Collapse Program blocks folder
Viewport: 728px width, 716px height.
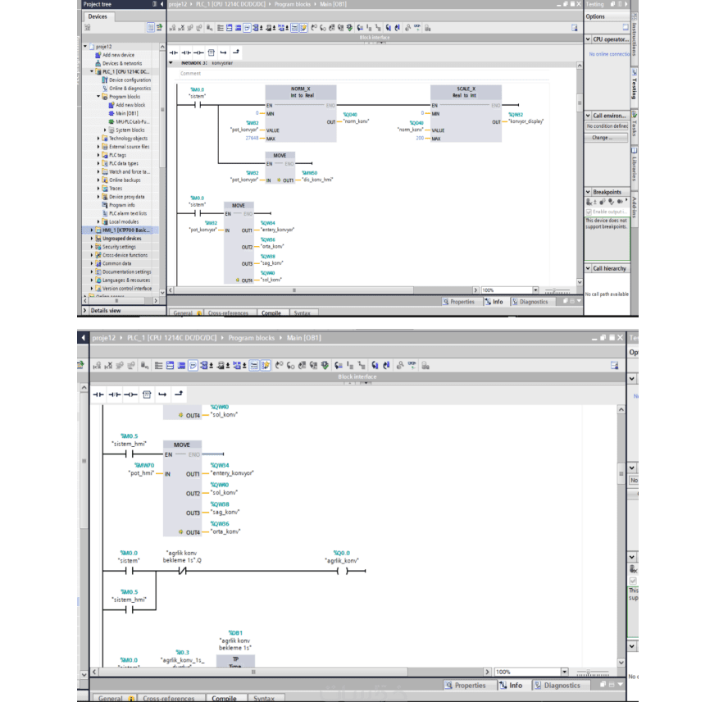tap(98, 97)
